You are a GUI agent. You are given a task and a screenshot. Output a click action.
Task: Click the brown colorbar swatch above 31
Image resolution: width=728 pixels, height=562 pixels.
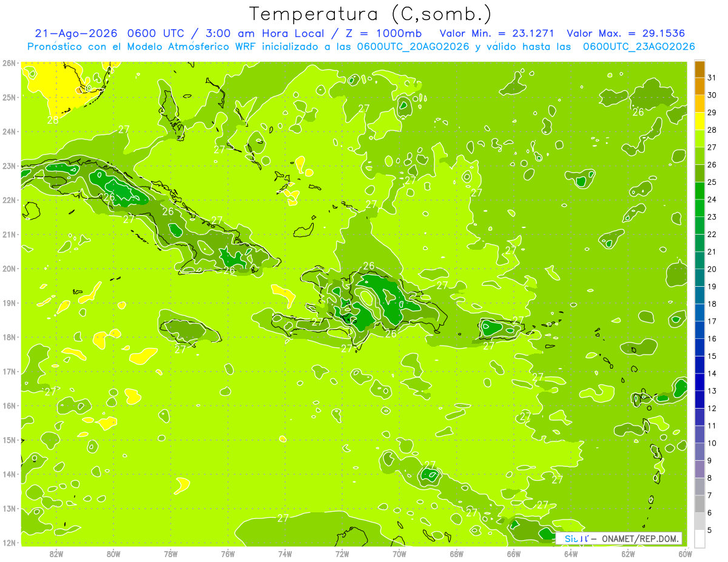pos(699,70)
